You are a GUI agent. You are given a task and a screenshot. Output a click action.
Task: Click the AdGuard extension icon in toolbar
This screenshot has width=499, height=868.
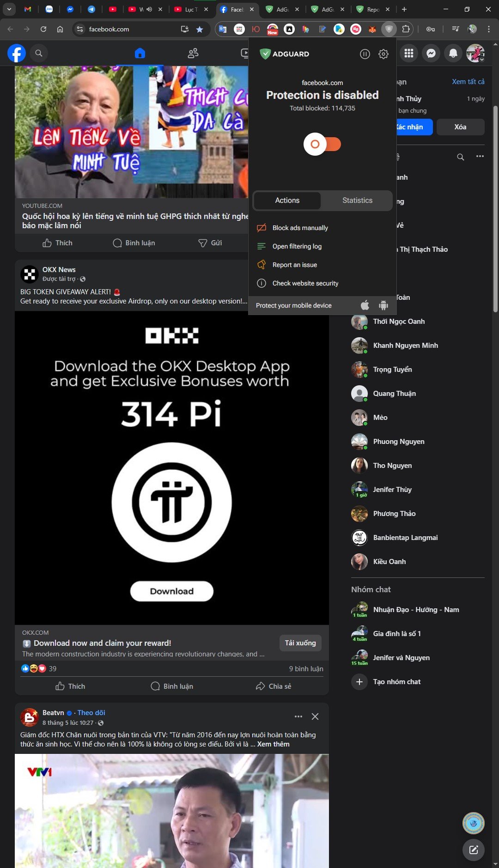tap(389, 29)
